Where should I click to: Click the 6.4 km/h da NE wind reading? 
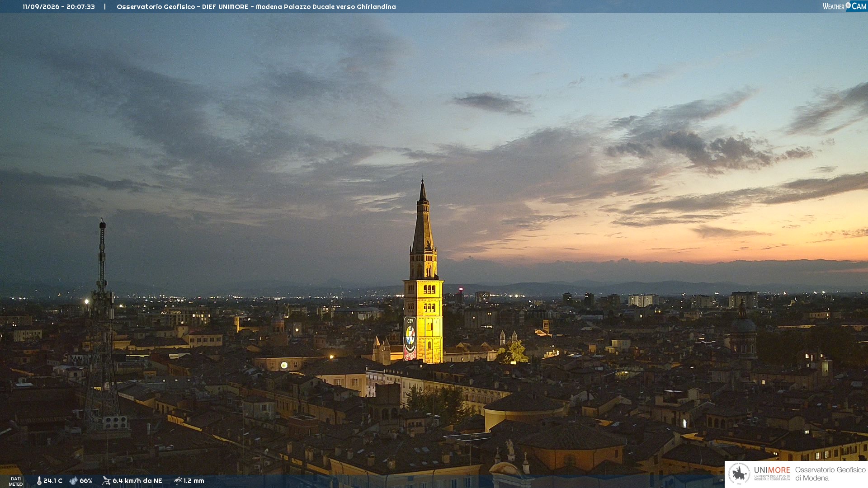(x=137, y=481)
